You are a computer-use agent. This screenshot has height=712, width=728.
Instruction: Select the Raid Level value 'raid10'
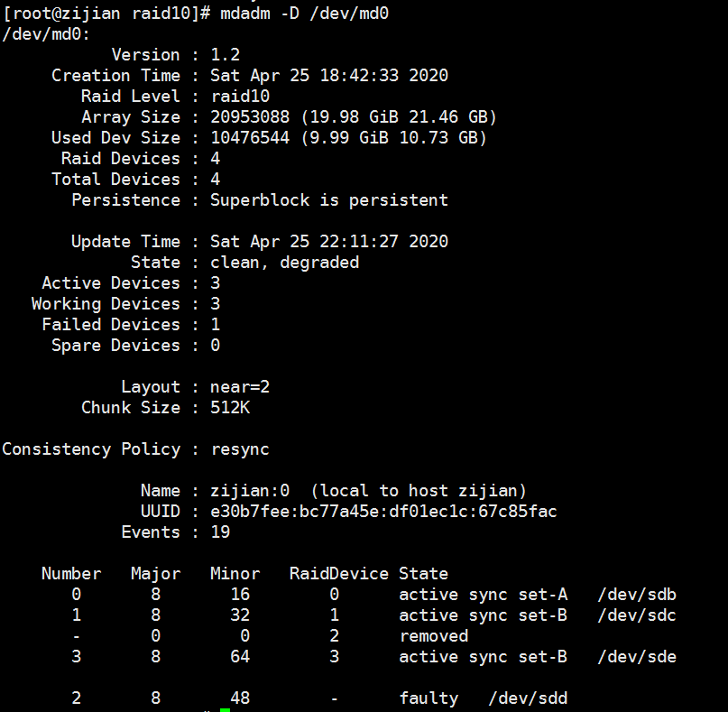tap(240, 97)
